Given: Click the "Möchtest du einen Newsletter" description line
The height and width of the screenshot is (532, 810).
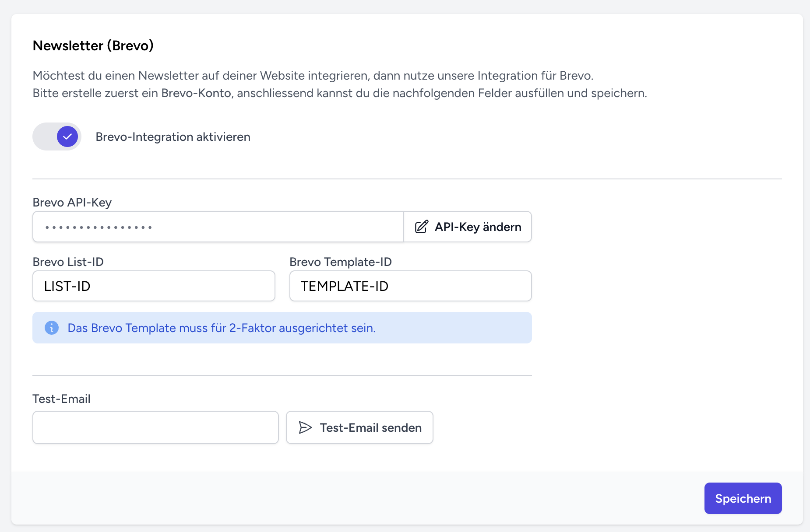Looking at the screenshot, I should point(313,76).
